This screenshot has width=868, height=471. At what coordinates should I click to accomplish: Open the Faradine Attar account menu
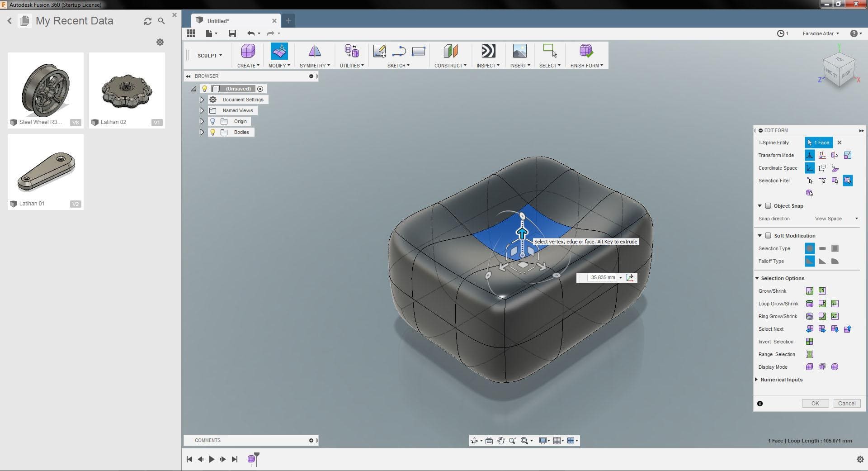click(x=821, y=33)
